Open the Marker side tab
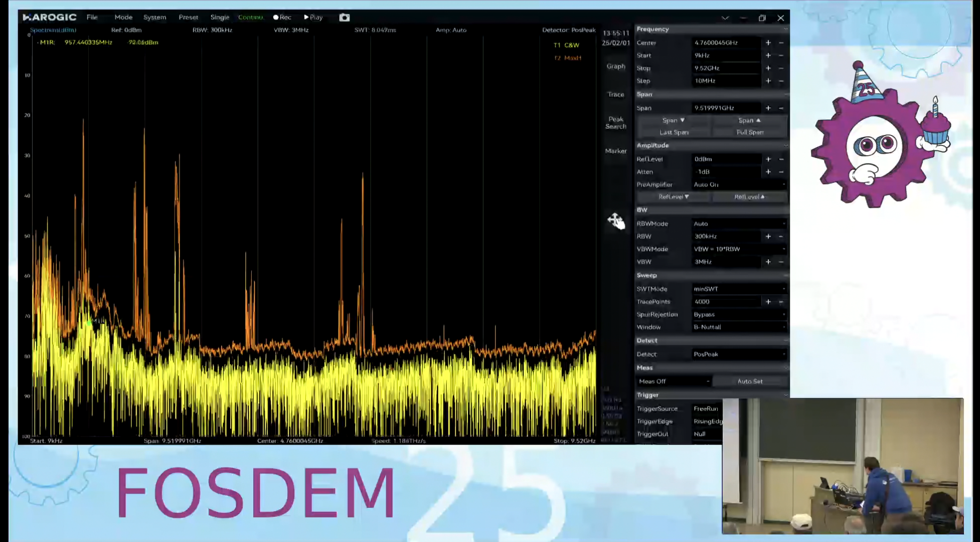 pos(616,151)
